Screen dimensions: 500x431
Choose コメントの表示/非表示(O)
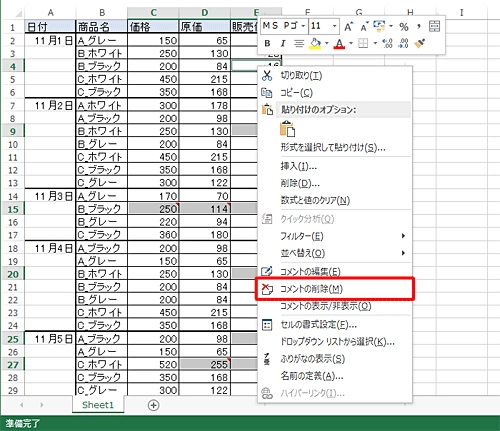tap(335, 306)
